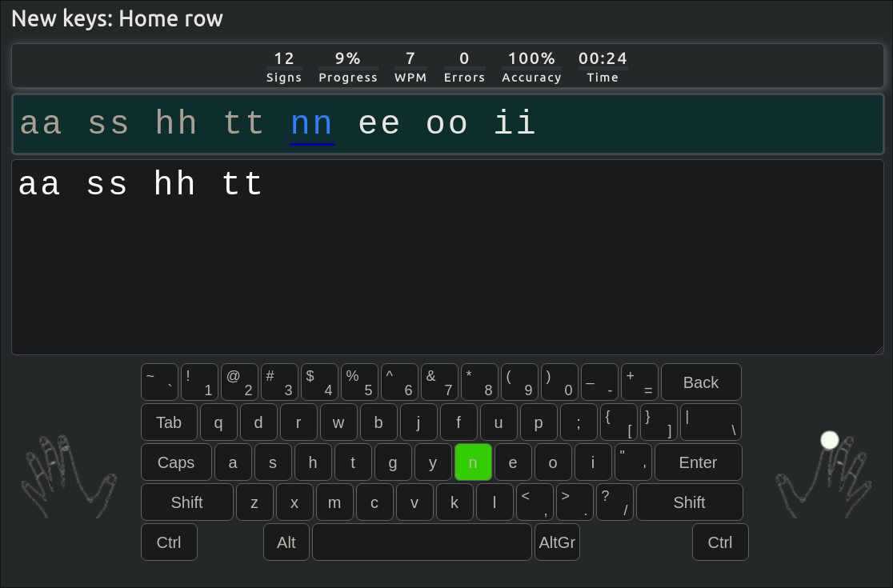Click the Progress percentage indicator
893x588 pixels.
(x=347, y=66)
